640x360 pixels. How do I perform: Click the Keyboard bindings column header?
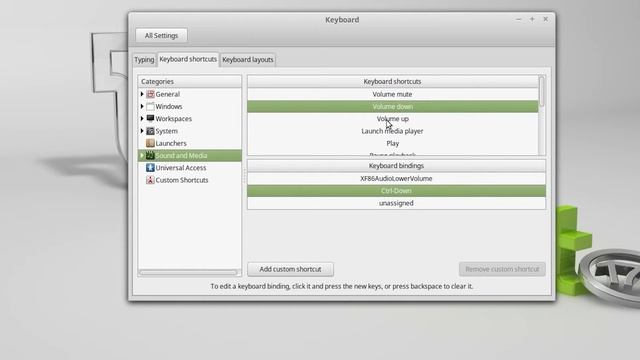(396, 166)
